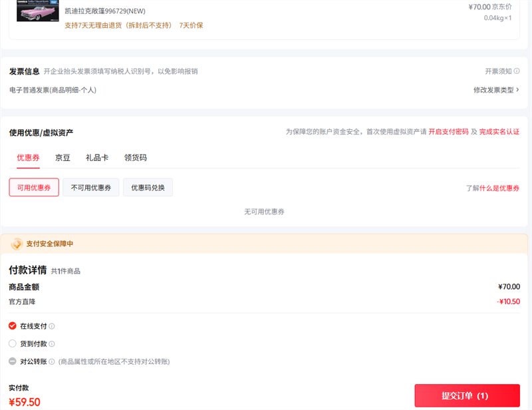Show 可用优惠券 list
This screenshot has height=410, width=532.
[34, 188]
